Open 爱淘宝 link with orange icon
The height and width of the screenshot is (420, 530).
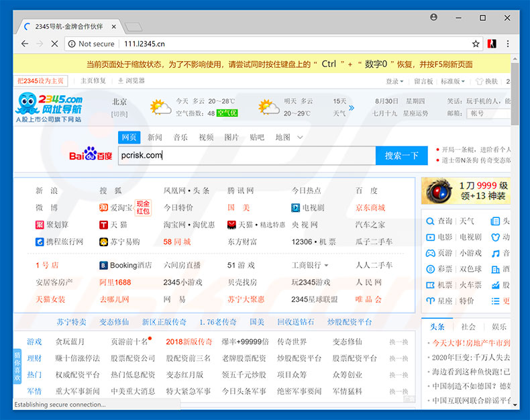(103, 207)
